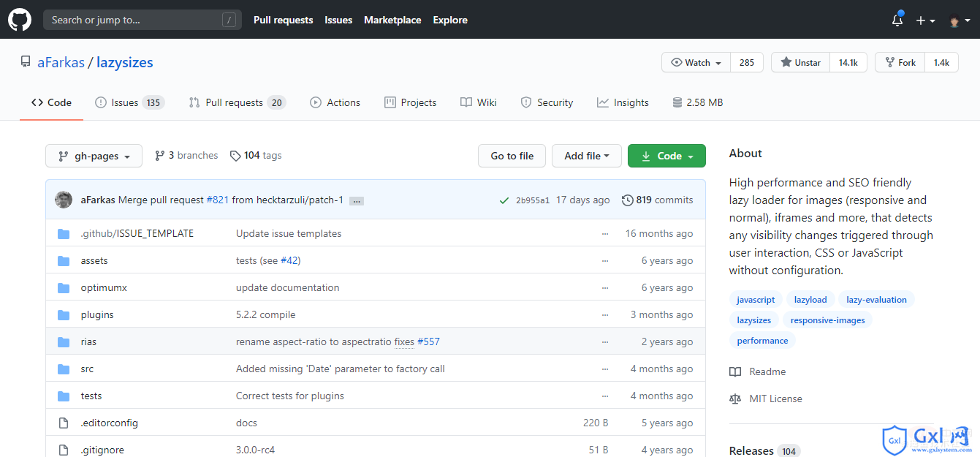Screen dimensions: 980x457
Task: Open the assets folder
Action: click(94, 260)
